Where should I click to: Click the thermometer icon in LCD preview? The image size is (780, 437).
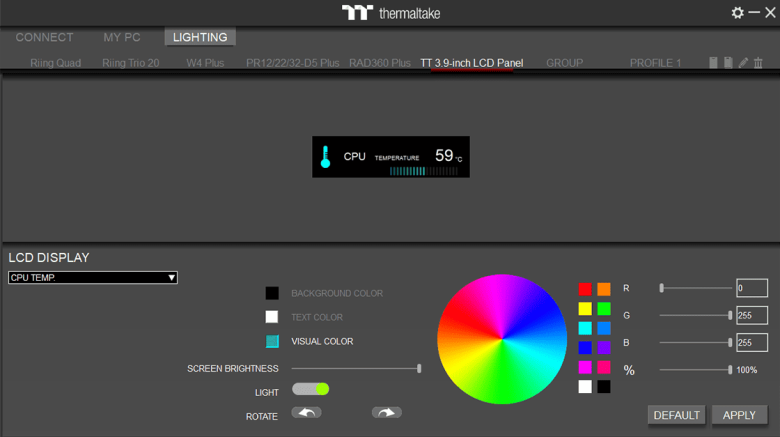(x=325, y=157)
